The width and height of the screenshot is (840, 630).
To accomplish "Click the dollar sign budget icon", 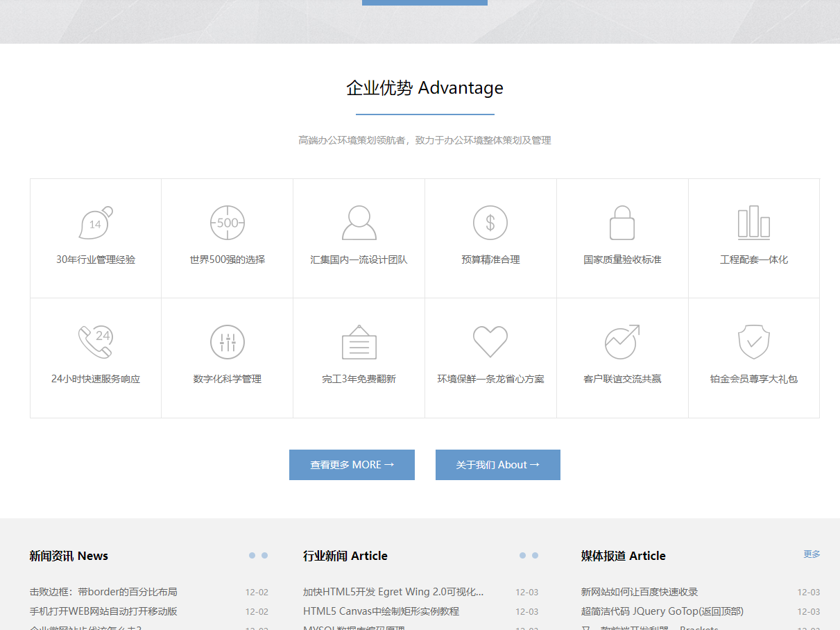I will coord(490,223).
